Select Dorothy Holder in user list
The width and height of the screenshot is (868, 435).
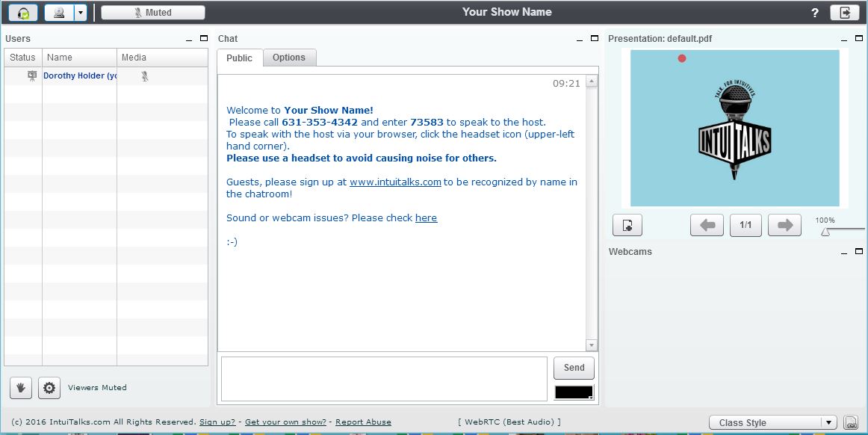point(80,76)
